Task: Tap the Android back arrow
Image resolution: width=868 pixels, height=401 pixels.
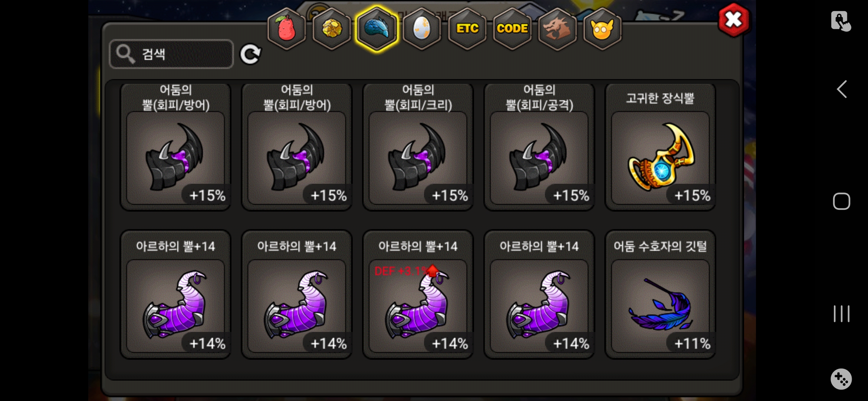Action: tap(841, 89)
